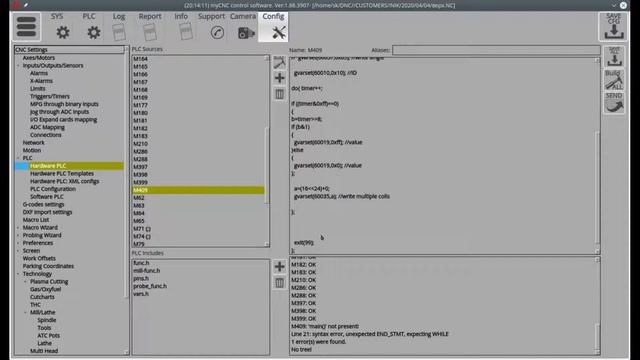The image size is (640, 360).
Task: Switch to the Info tab
Action: point(185,27)
